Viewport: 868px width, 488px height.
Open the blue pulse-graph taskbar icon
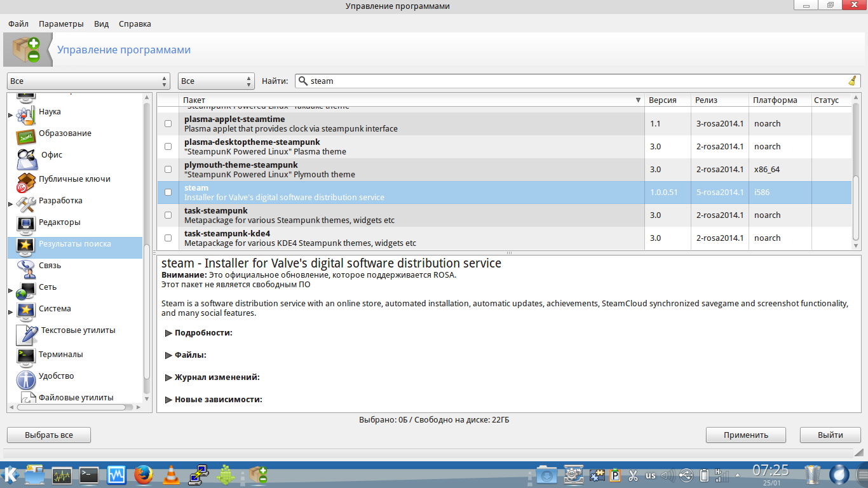coord(116,475)
